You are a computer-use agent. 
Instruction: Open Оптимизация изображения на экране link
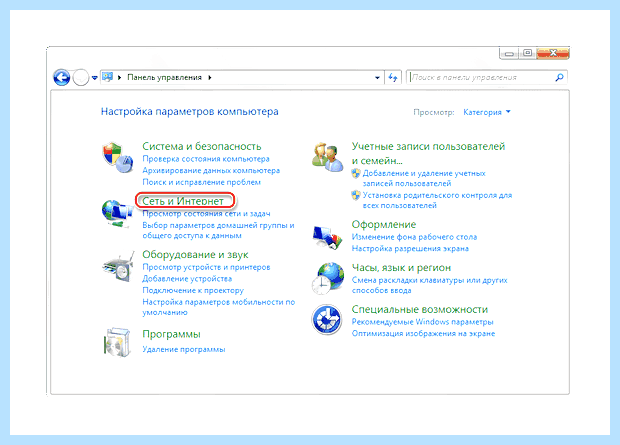tap(423, 333)
